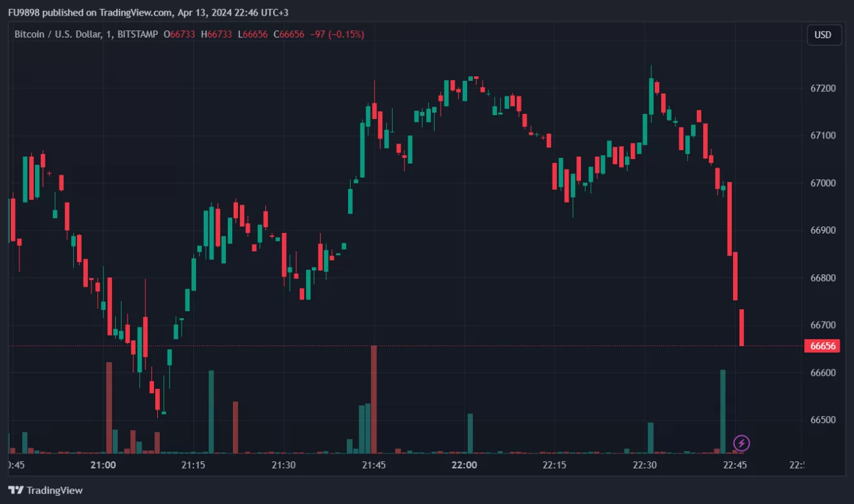Open the USD currency selector
854x504 pixels.
824,35
